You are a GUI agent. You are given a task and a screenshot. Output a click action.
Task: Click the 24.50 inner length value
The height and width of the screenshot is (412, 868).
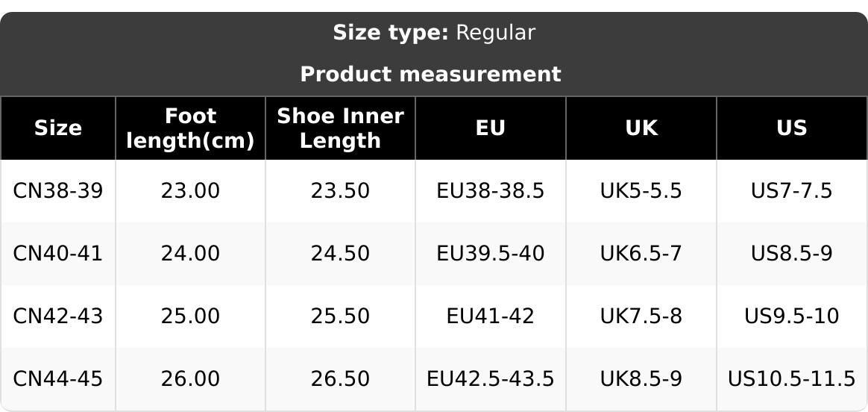(340, 254)
